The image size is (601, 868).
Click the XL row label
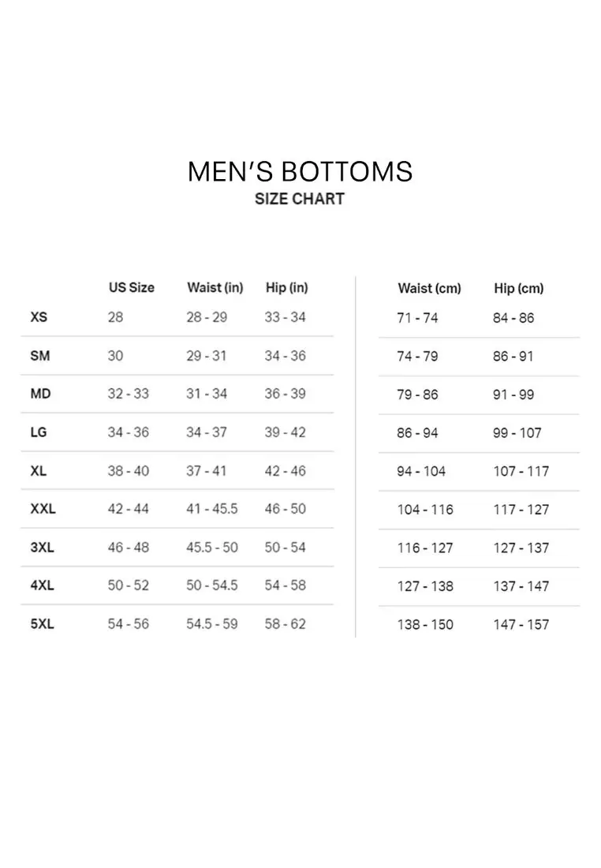point(39,470)
